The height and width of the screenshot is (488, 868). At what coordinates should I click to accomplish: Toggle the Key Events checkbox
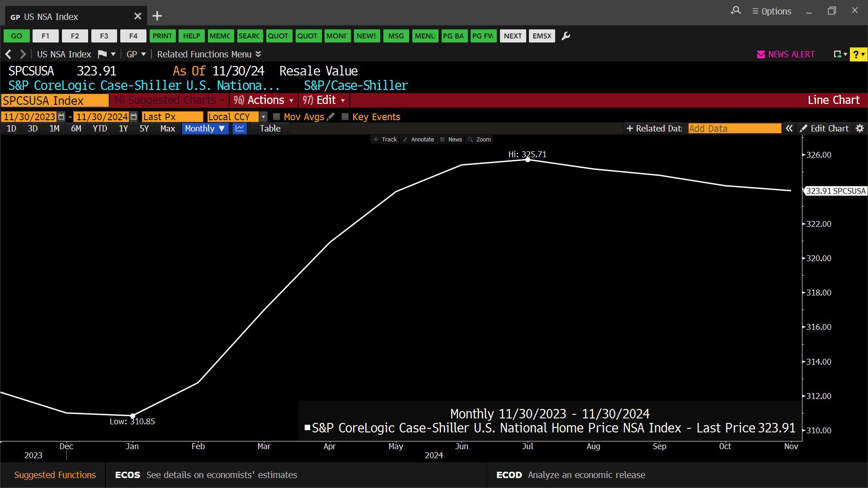(345, 117)
